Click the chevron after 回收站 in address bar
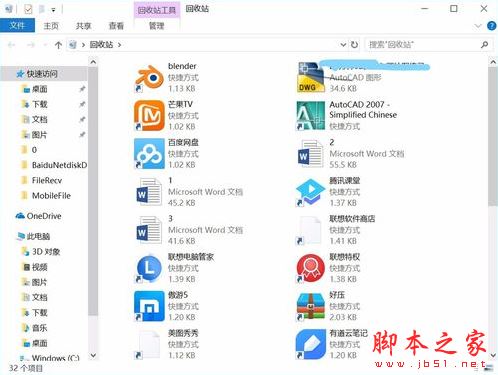 click(119, 45)
